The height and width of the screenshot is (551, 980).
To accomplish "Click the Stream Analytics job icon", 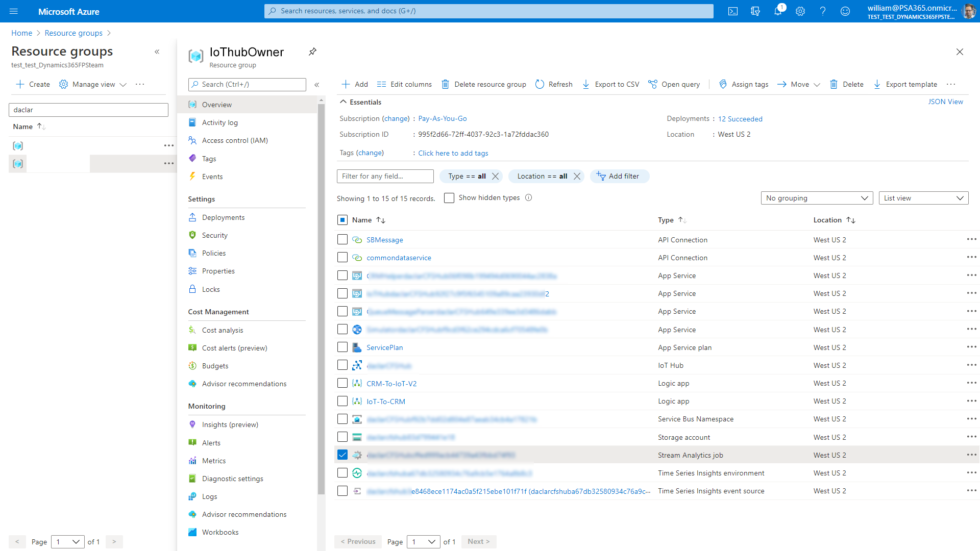I will click(357, 455).
